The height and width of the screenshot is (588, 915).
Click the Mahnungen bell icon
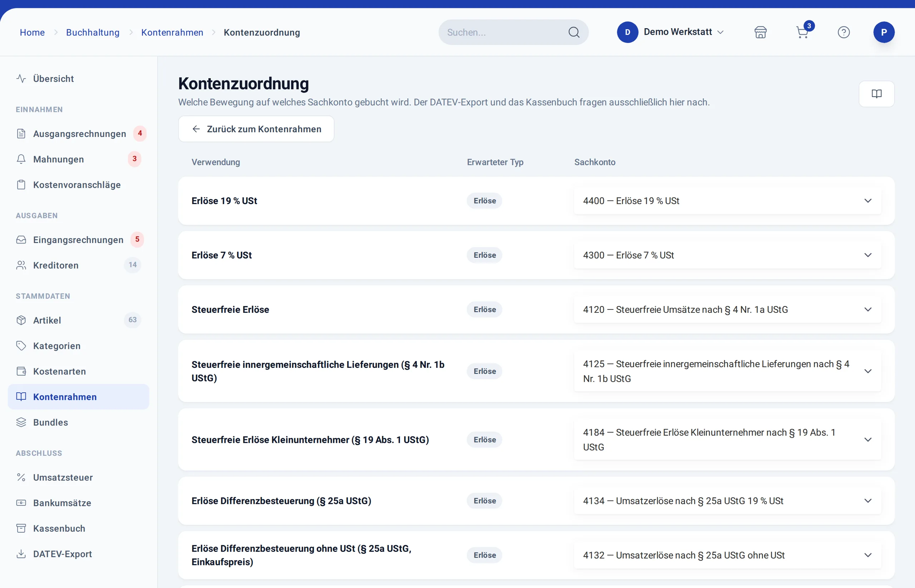point(21,159)
